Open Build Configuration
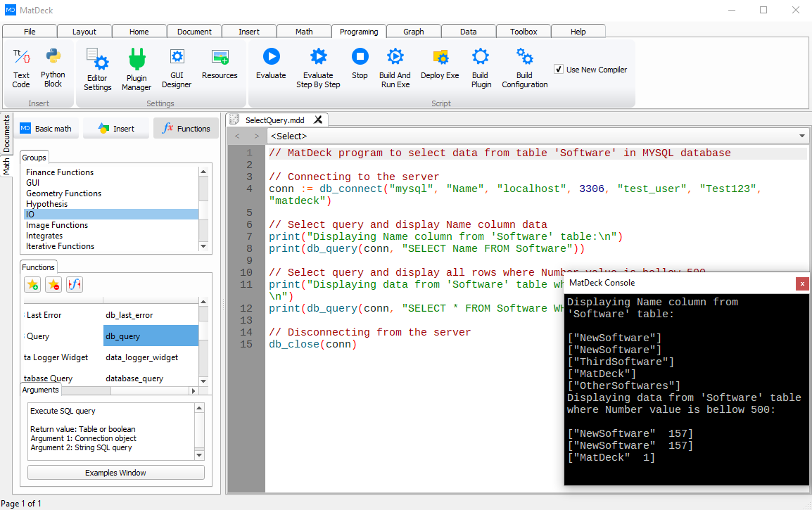The height and width of the screenshot is (510, 812). point(525,68)
